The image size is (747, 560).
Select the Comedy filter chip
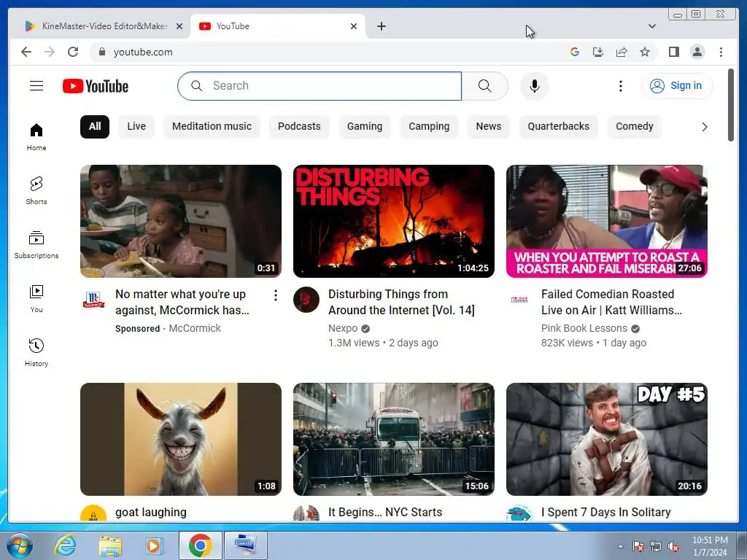coord(635,127)
